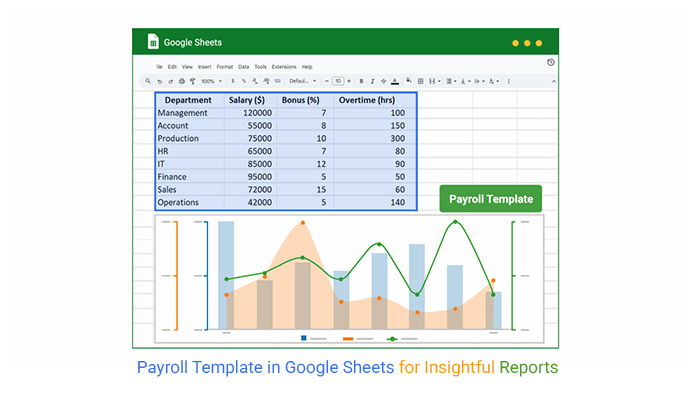This screenshot has height=400, width=698.
Task: Open the Tools menu
Action: pyautogui.click(x=260, y=67)
